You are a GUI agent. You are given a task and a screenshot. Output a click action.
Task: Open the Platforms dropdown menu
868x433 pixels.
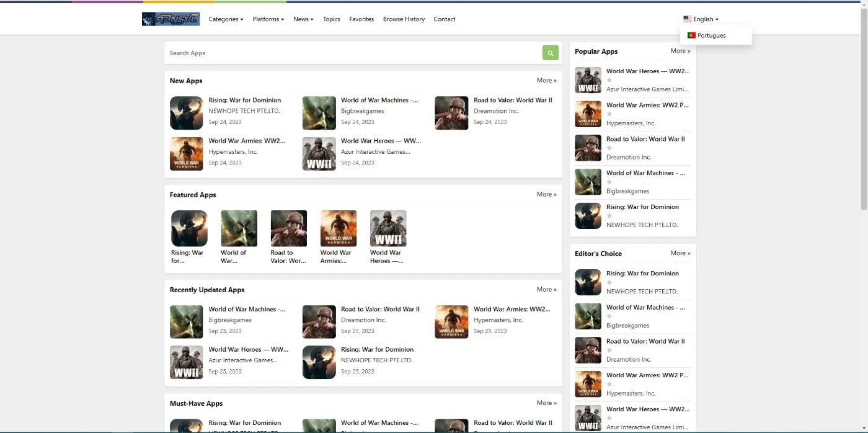coord(268,19)
